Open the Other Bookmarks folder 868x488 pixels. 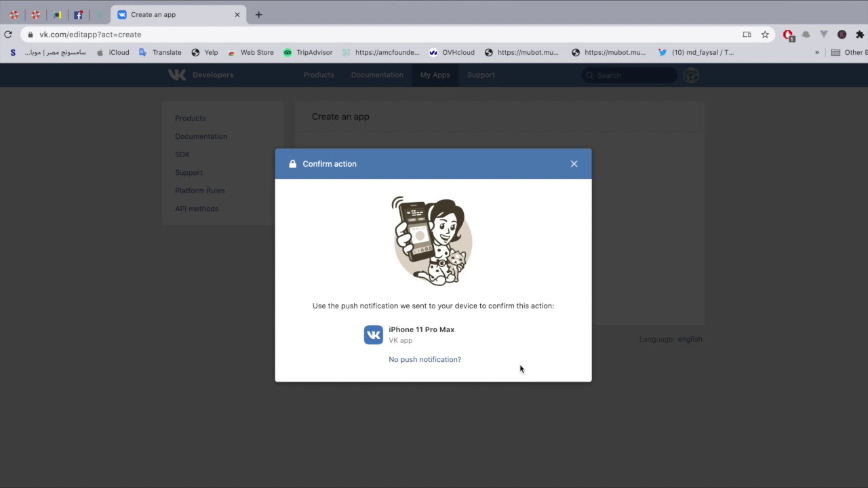point(849,52)
